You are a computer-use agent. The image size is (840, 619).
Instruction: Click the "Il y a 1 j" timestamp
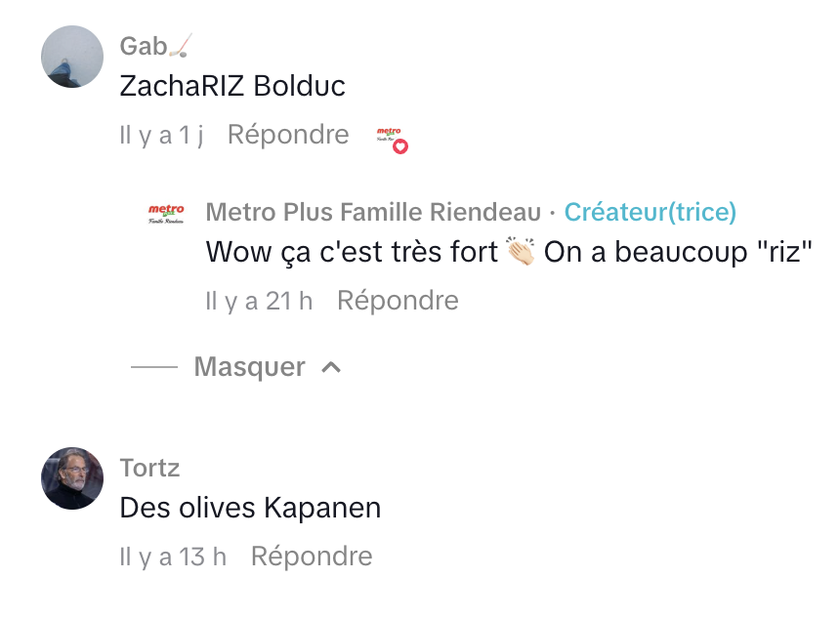161,135
